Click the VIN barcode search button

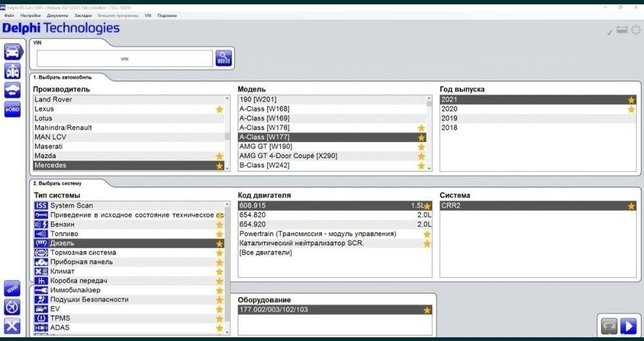pos(224,59)
